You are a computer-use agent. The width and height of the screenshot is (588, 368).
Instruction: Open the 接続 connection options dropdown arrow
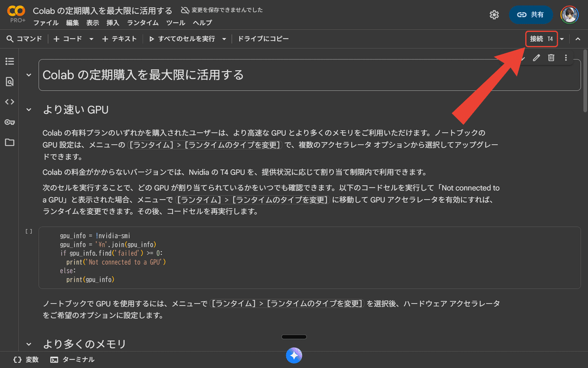coord(562,39)
